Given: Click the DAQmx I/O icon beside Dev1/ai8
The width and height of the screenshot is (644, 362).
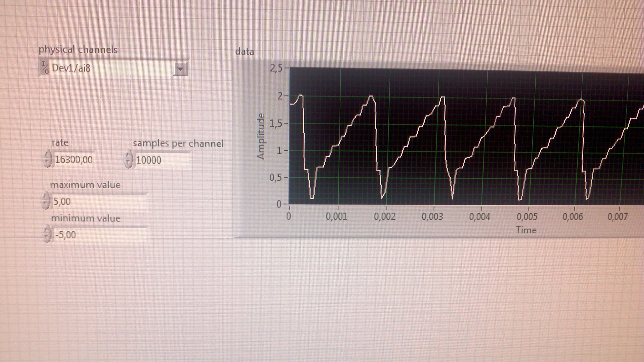Looking at the screenshot, I should [45, 68].
